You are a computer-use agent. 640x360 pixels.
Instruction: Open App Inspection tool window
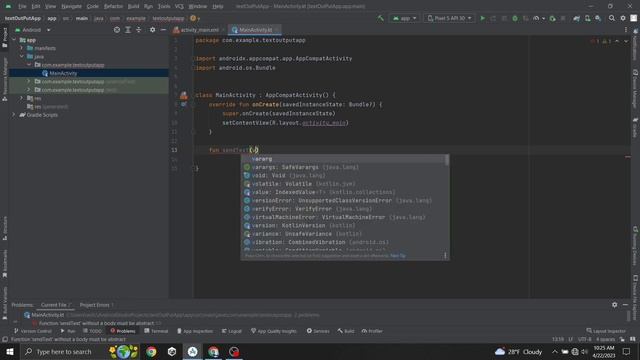195,331
